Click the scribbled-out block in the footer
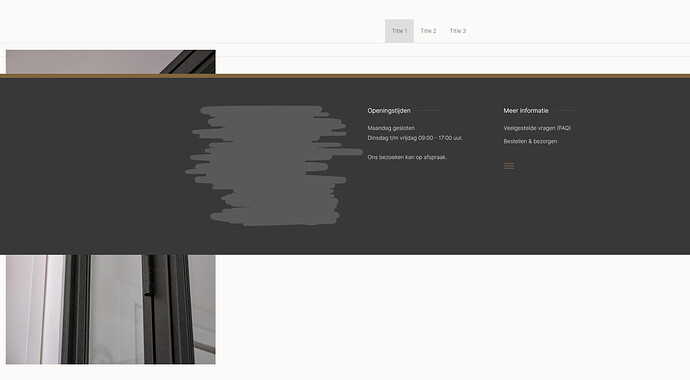The width and height of the screenshot is (690, 380). [273, 165]
